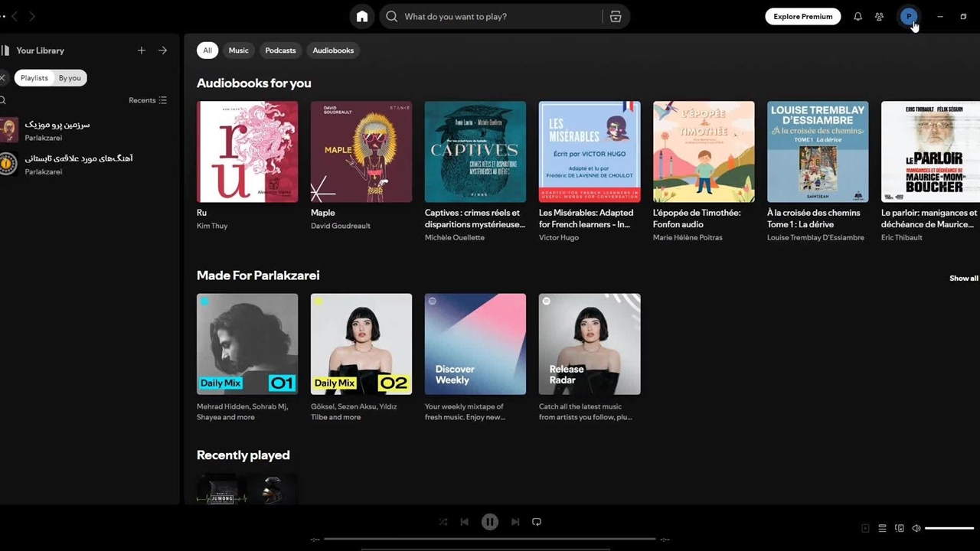Toggle shuffle in the player bar
This screenshot has height=551, width=980.
[x=443, y=522]
